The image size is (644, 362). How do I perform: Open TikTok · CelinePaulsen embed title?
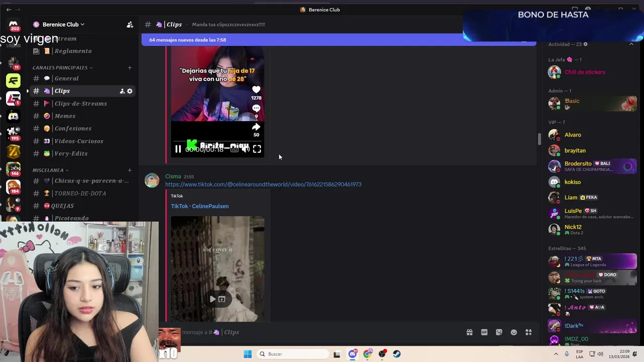tap(200, 206)
